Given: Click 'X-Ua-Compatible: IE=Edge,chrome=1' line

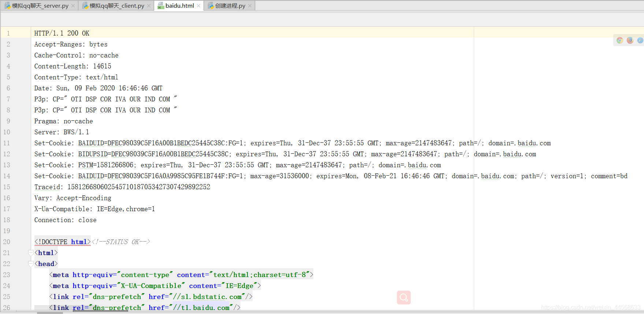Looking at the screenshot, I should click(x=95, y=209).
